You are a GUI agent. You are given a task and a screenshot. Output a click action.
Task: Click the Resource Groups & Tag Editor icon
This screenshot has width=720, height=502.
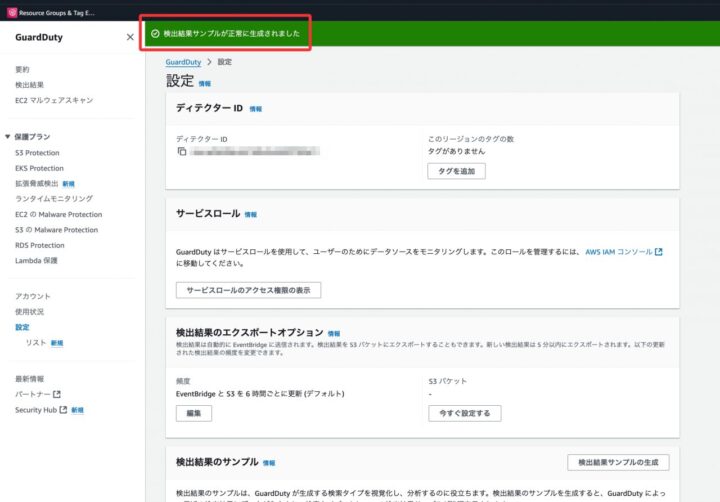[x=12, y=12]
